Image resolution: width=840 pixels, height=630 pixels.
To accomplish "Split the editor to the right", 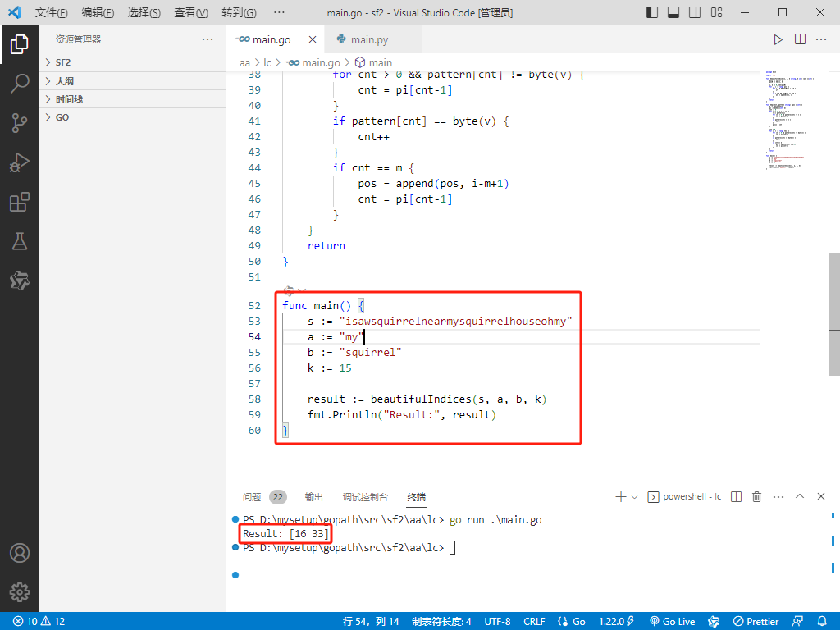I will point(800,39).
